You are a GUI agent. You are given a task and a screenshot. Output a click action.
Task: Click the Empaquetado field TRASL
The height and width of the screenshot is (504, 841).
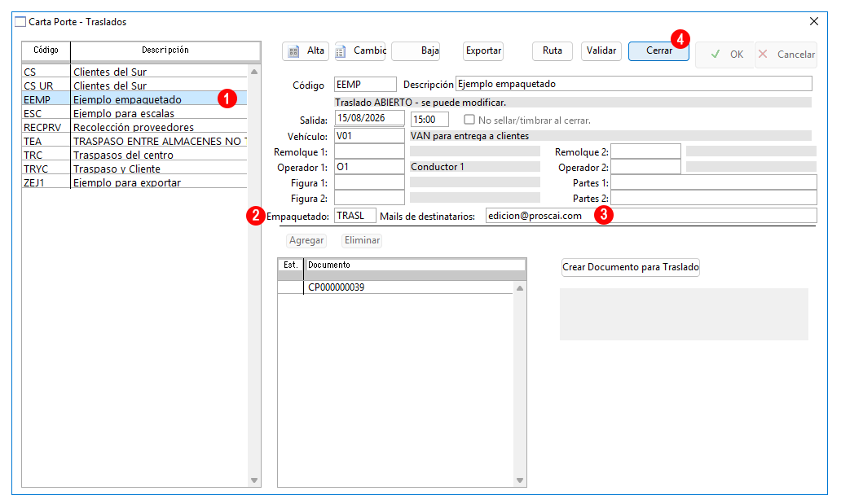(x=355, y=216)
